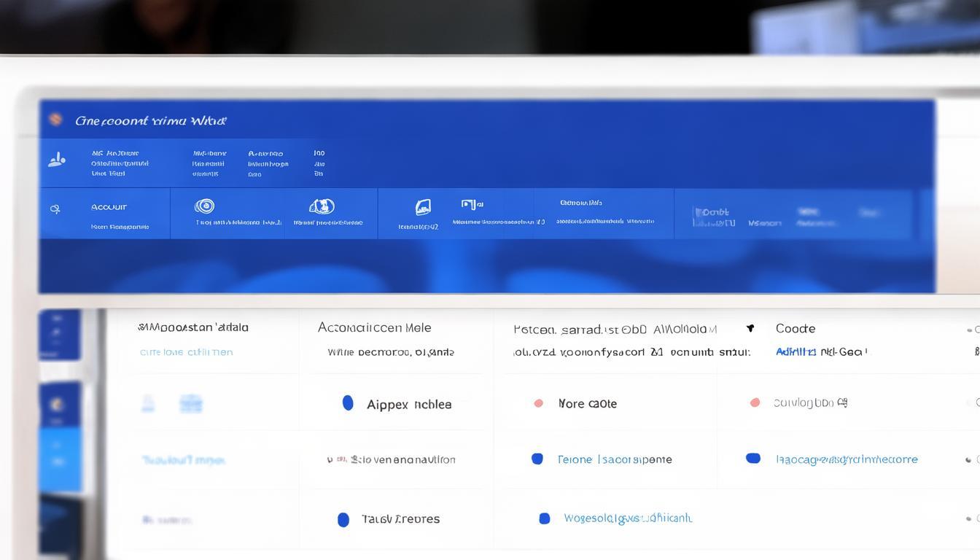Click the Feione Isacorsipente link
This screenshot has height=560, width=980.
[614, 459]
